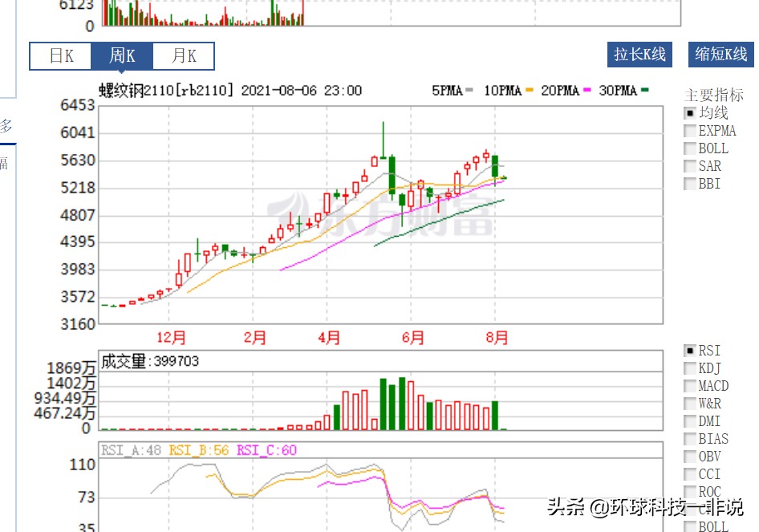The width and height of the screenshot is (759, 532).
Task: Disable the 均线 moving average indicator
Action: point(691,113)
